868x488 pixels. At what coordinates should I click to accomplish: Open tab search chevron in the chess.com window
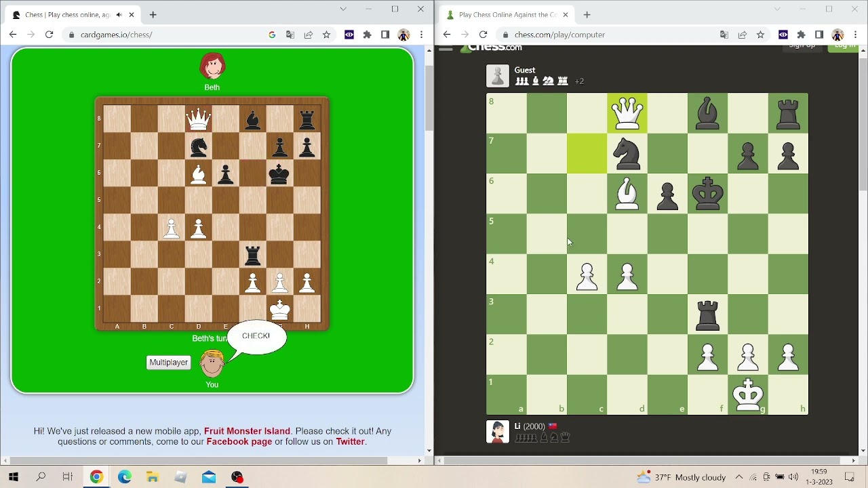coord(777,9)
